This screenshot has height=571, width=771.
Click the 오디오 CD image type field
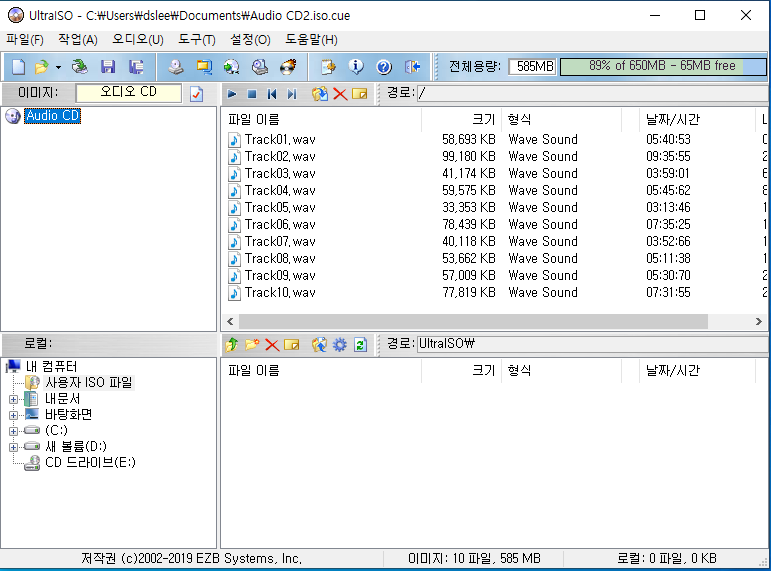tap(128, 92)
